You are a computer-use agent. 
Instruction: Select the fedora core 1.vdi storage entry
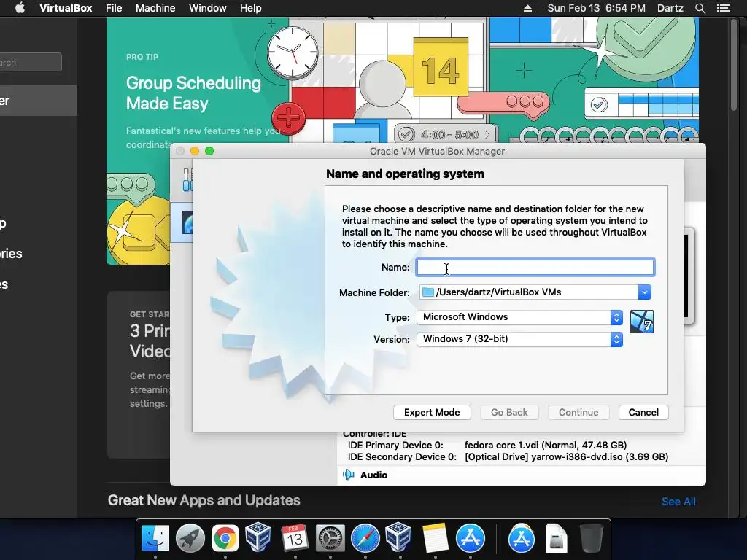pyautogui.click(x=546, y=446)
